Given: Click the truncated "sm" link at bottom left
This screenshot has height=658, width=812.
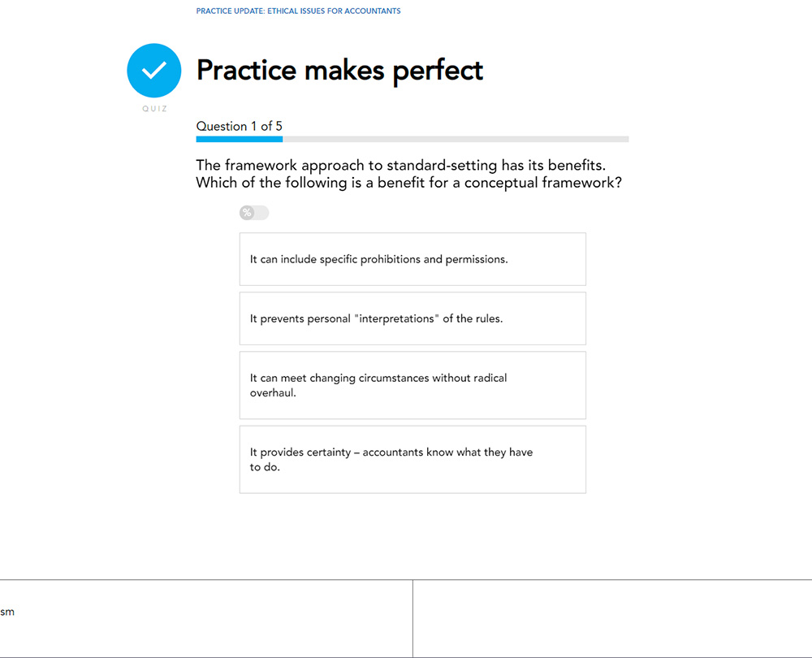Looking at the screenshot, I should click(7, 612).
